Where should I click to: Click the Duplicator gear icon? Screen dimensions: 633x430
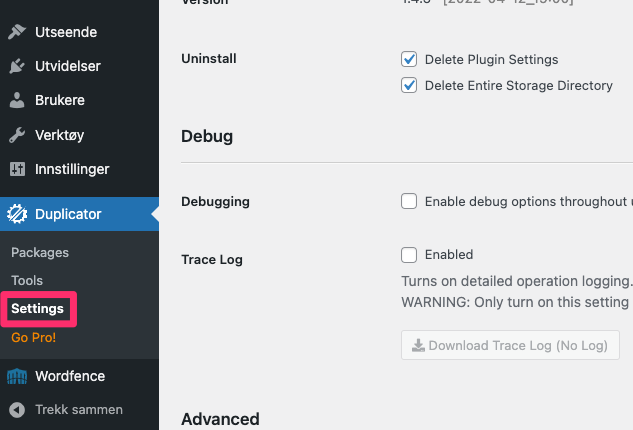17,214
